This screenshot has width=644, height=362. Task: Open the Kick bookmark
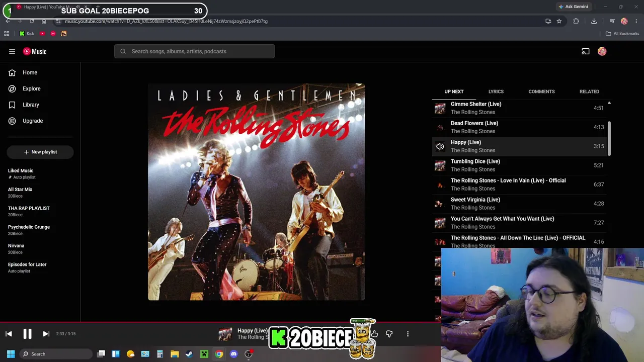pos(27,34)
